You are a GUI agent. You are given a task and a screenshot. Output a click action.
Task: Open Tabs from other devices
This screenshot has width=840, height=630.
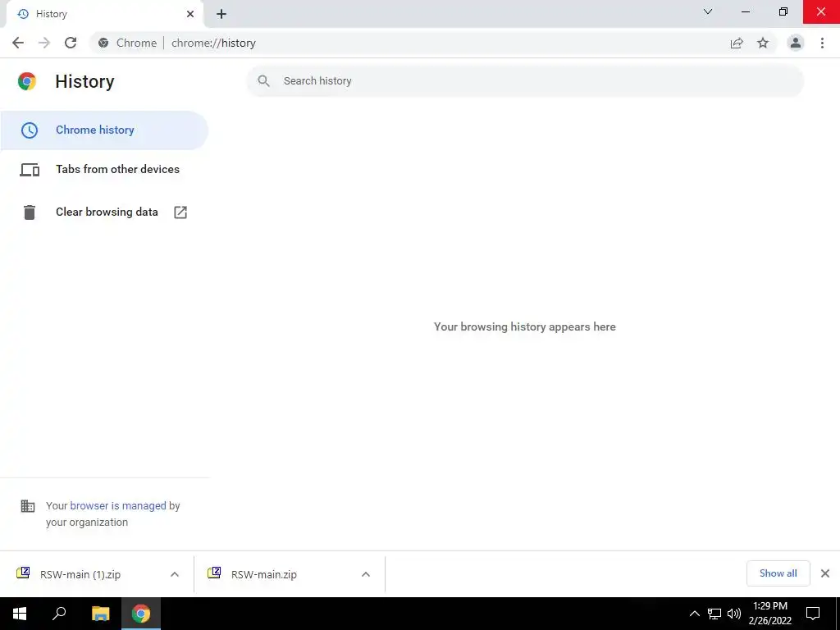click(x=104, y=169)
